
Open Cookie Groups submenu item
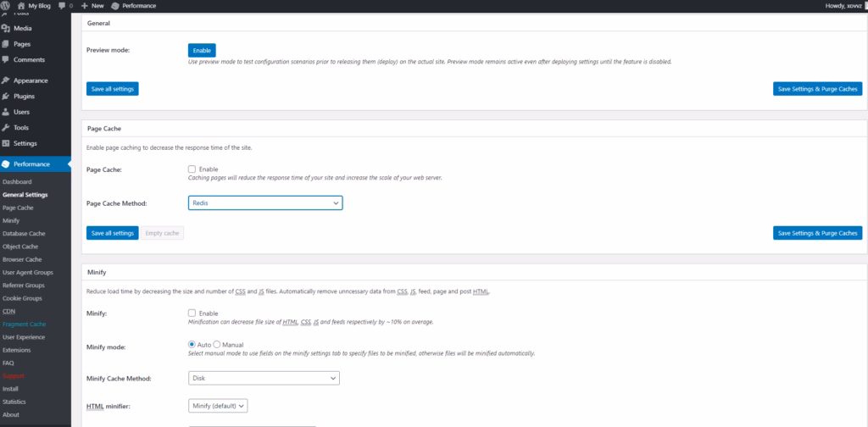[x=22, y=299]
